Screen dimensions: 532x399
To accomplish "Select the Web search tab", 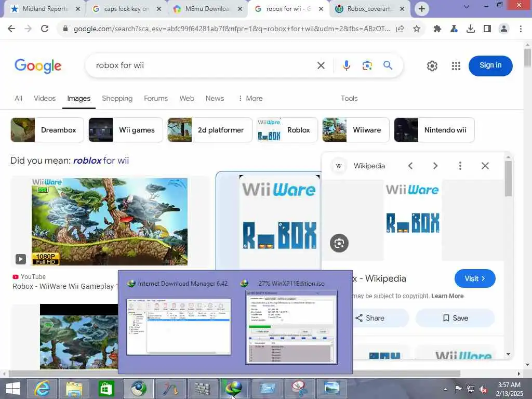I will (187, 98).
